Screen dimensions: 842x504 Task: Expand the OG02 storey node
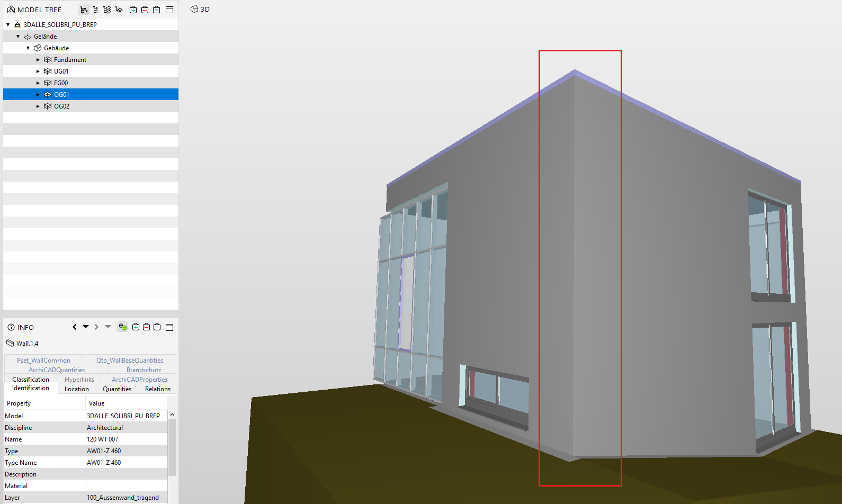(38, 106)
